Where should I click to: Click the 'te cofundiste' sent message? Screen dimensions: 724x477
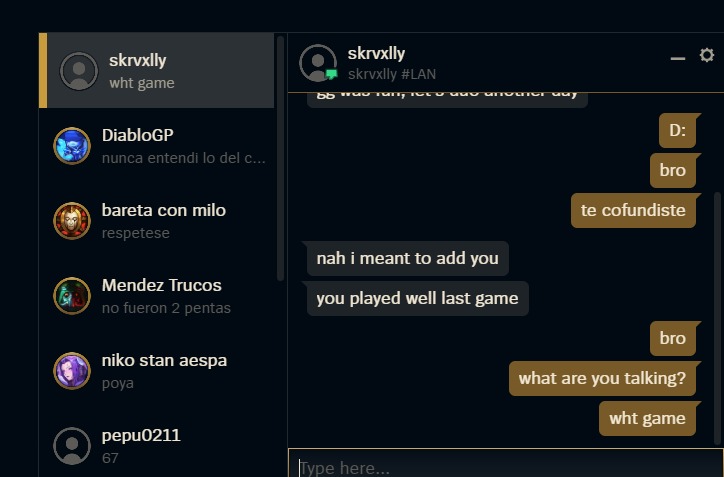coord(633,211)
